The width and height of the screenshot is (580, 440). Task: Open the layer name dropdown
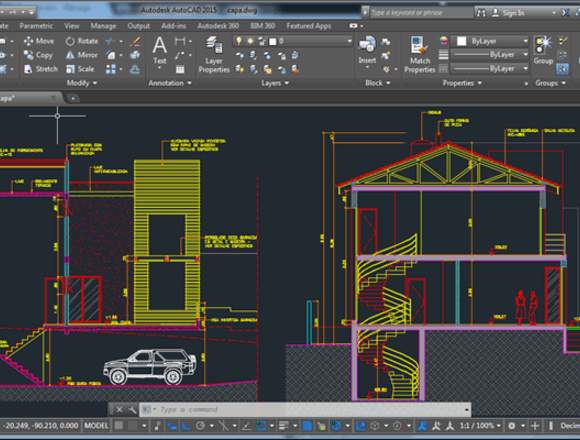[349, 41]
